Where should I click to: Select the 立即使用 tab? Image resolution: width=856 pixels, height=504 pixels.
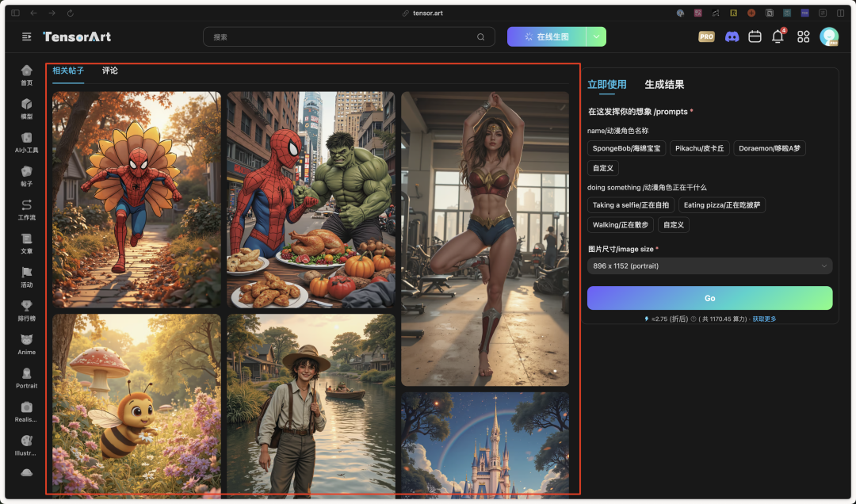point(606,84)
